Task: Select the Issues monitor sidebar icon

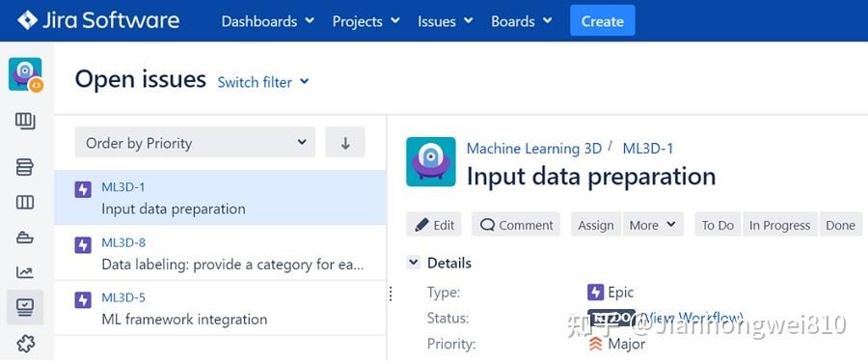Action: pyautogui.click(x=25, y=307)
